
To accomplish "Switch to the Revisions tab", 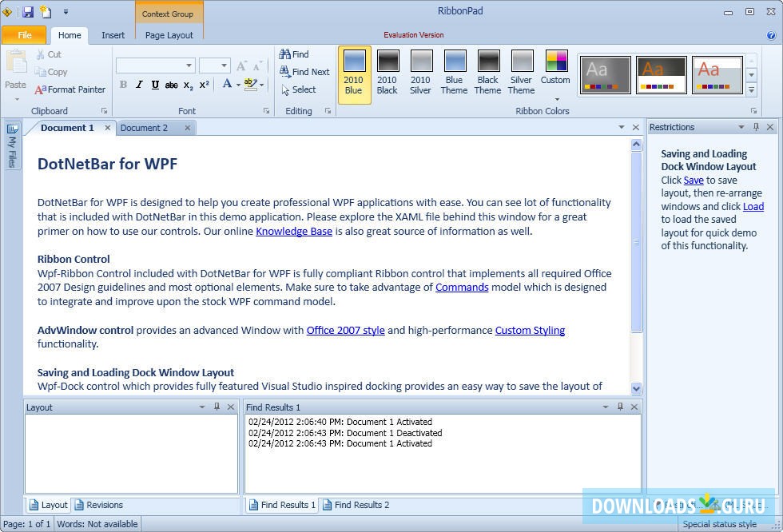I will pos(99,505).
